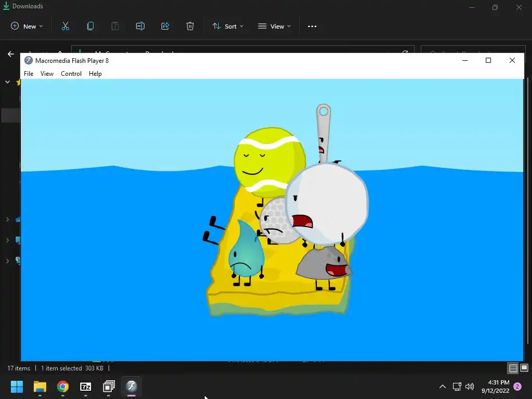Switch Explorer to large thumbnails view icon
The image size is (532, 399).
[x=524, y=368]
